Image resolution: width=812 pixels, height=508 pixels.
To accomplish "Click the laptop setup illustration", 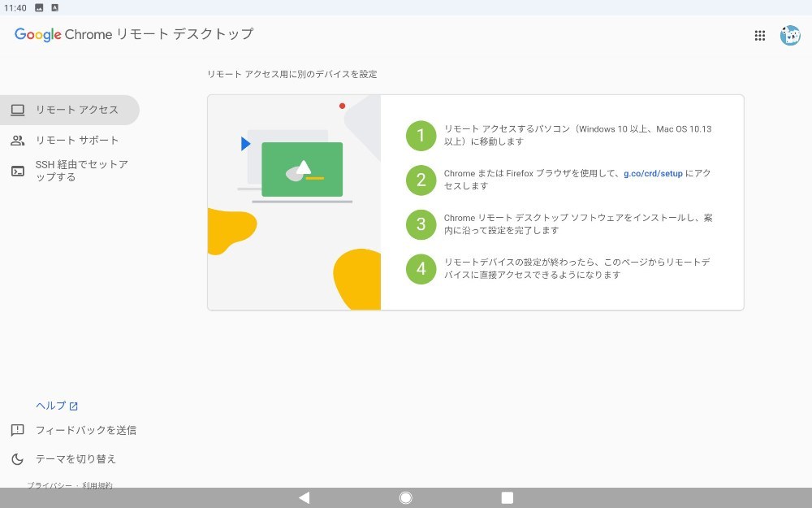I will (294, 202).
